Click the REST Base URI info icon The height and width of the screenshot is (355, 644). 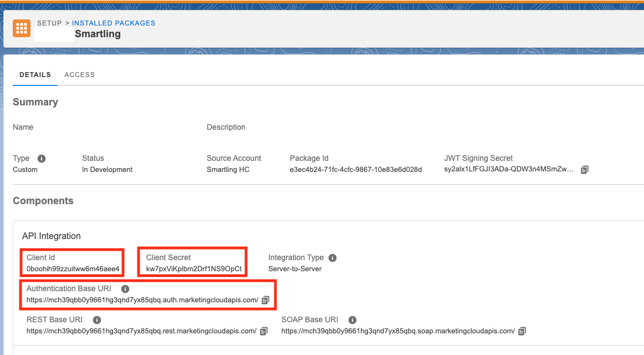tap(97, 320)
